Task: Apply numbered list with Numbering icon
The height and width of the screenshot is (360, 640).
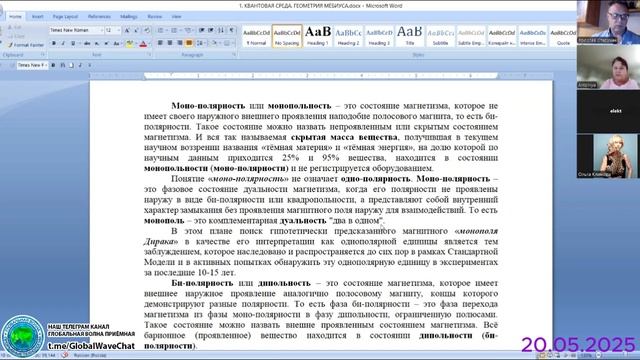Action: click(174, 30)
